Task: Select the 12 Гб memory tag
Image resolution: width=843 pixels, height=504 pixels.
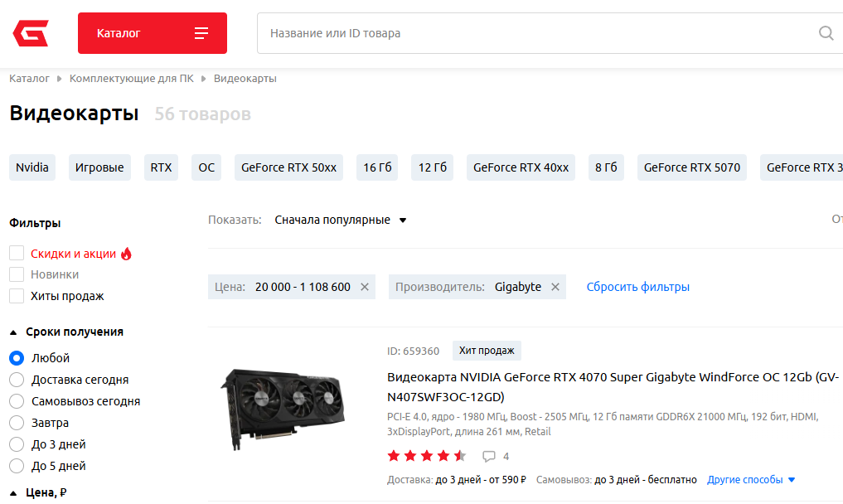Action: tap(433, 167)
